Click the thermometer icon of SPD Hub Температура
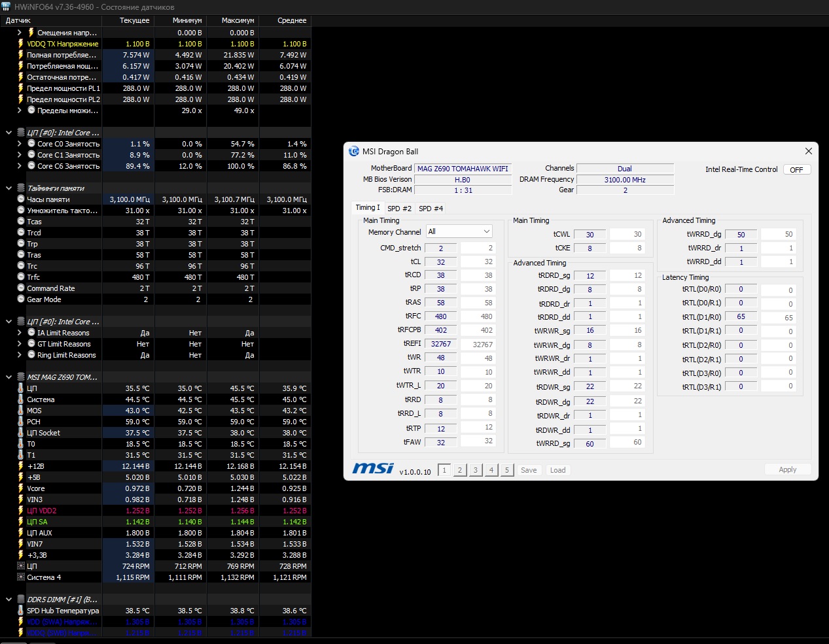The height and width of the screenshot is (644, 829). 21,611
